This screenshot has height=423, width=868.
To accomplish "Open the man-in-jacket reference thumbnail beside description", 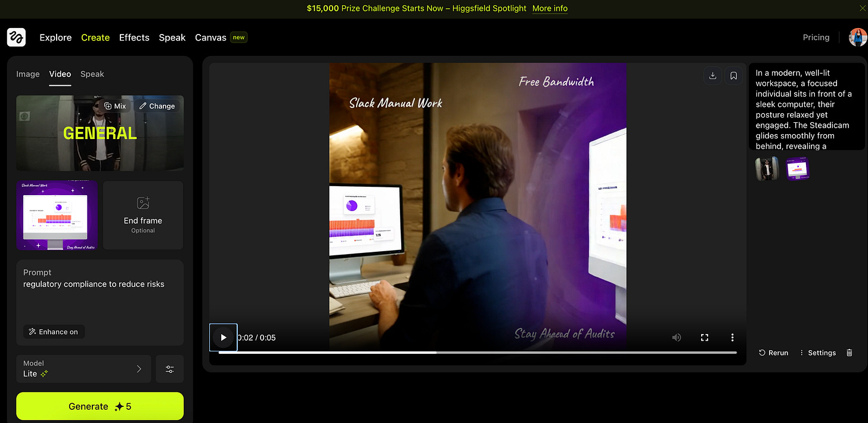I will [767, 169].
